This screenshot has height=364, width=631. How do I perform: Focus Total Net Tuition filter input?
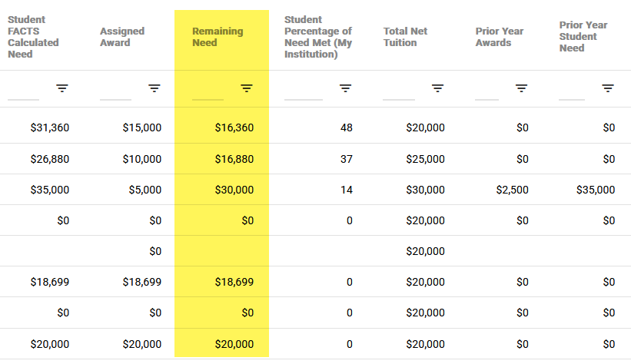[398, 90]
